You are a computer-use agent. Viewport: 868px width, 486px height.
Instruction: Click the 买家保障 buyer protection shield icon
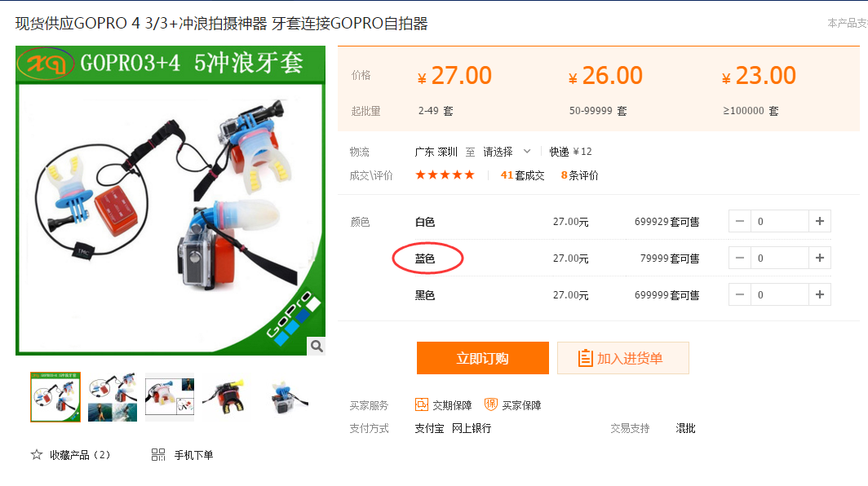(490, 404)
